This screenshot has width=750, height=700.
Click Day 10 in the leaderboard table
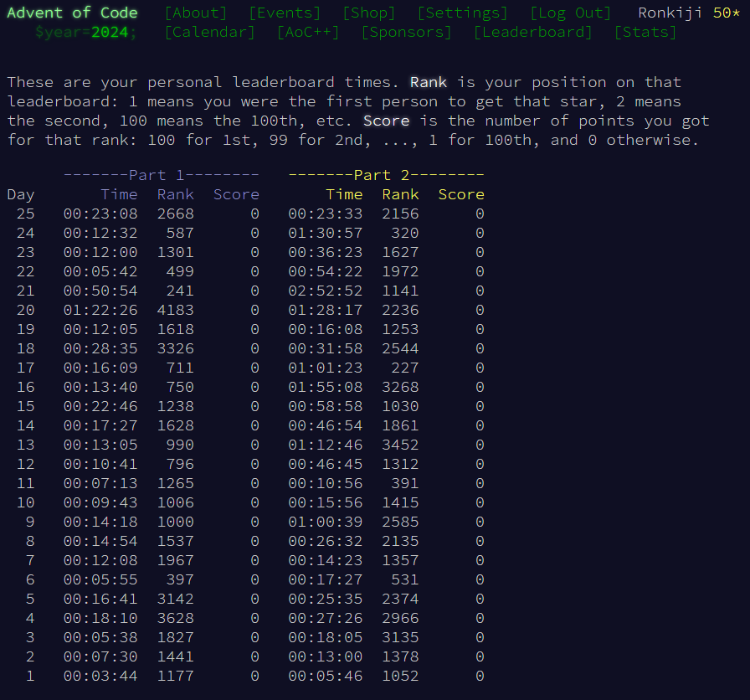point(25,502)
